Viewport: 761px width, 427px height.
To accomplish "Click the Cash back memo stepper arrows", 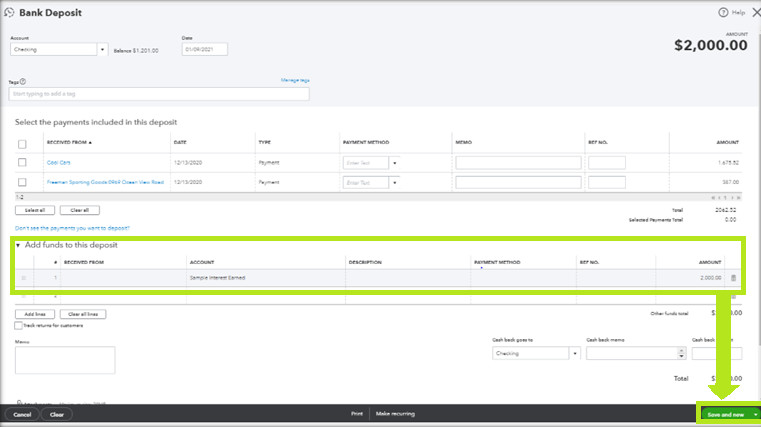I will click(681, 353).
